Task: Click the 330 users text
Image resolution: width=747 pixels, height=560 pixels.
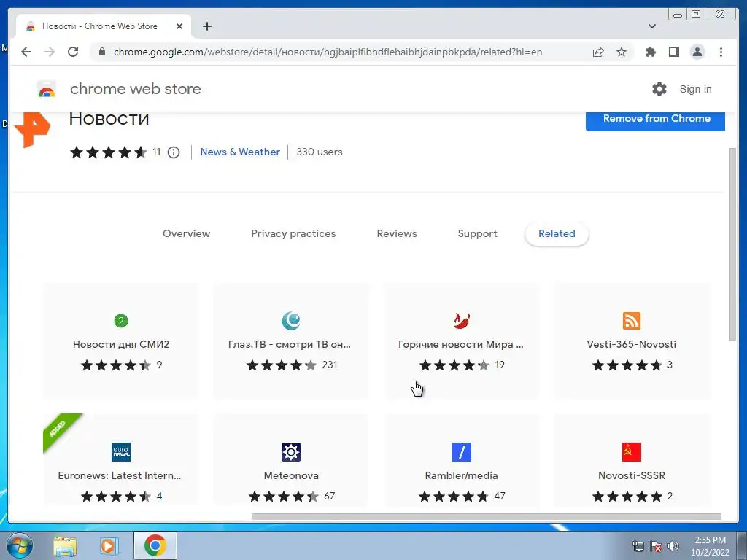Action: tap(320, 152)
